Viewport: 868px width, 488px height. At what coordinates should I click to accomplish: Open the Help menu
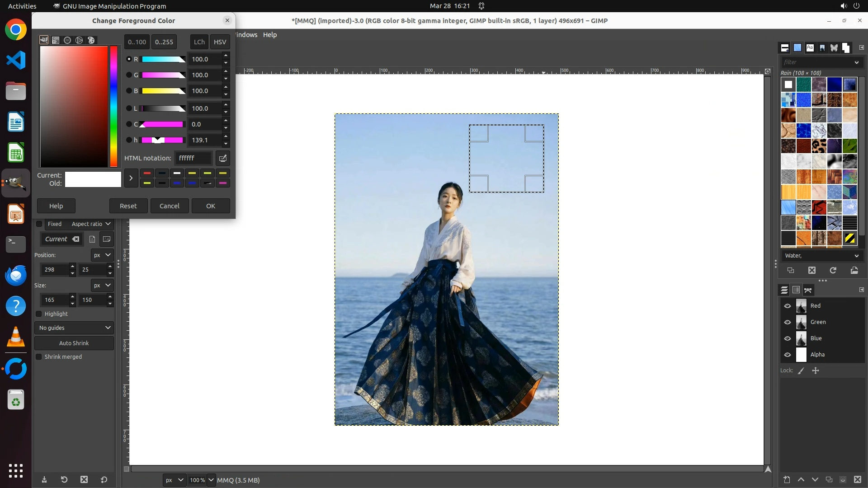[x=270, y=35]
